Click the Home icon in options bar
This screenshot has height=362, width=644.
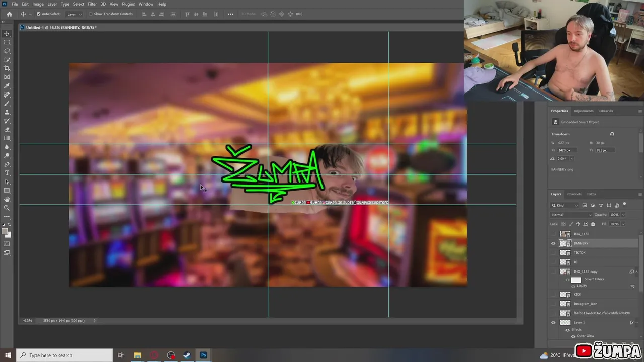[9, 14]
